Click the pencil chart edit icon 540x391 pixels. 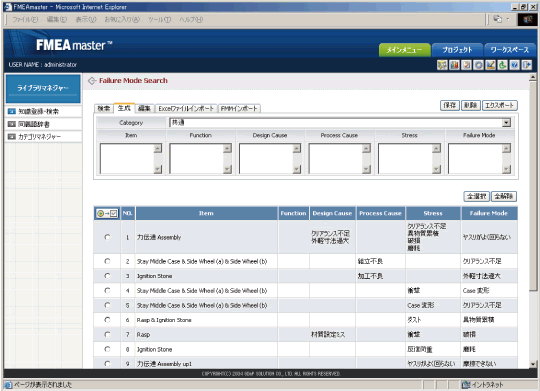click(490, 65)
